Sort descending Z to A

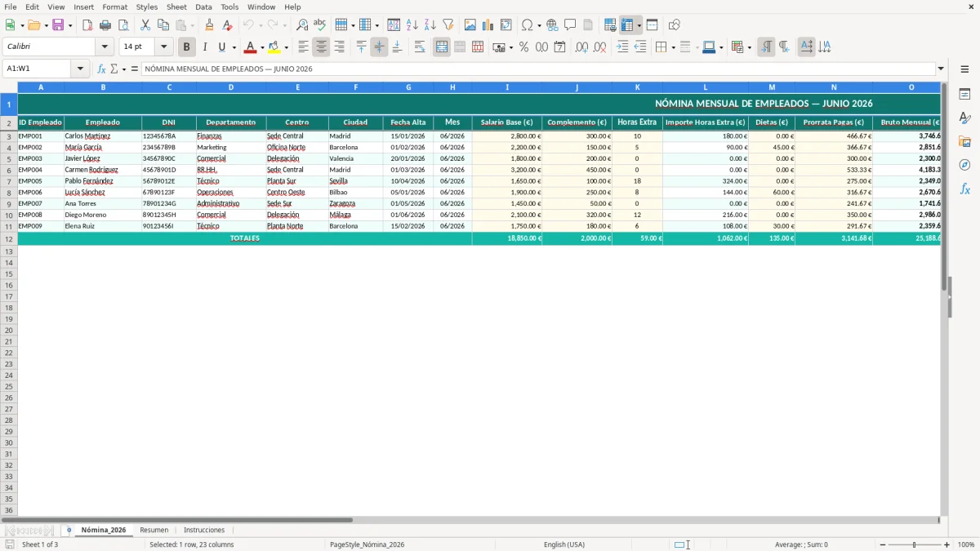[430, 25]
